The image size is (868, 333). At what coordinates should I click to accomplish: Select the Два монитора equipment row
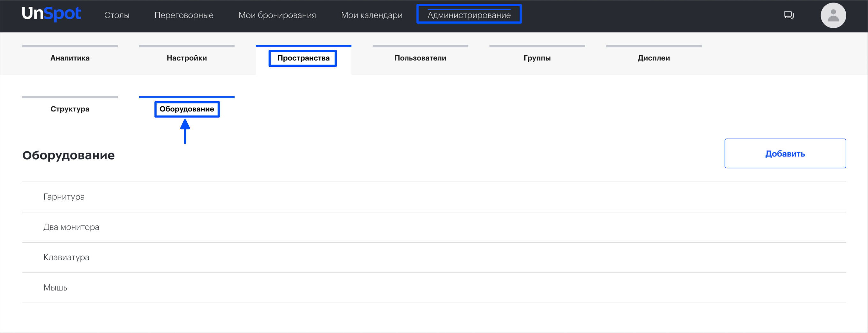[434, 227]
